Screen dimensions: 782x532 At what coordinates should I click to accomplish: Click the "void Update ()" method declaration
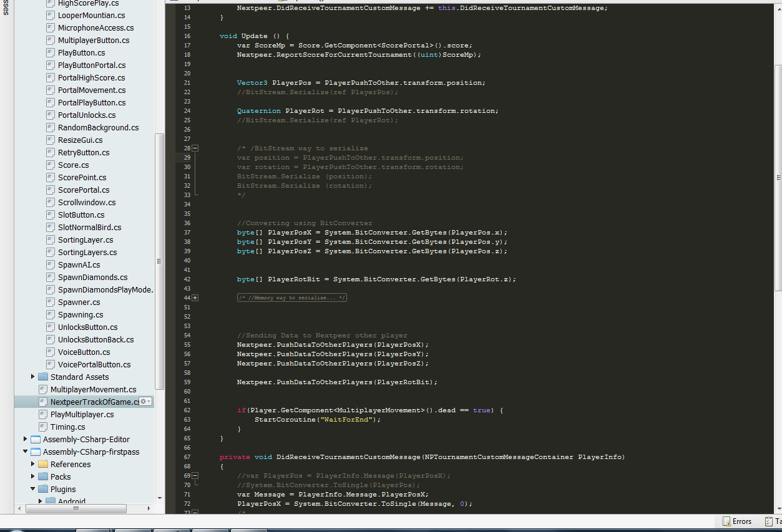click(x=254, y=36)
